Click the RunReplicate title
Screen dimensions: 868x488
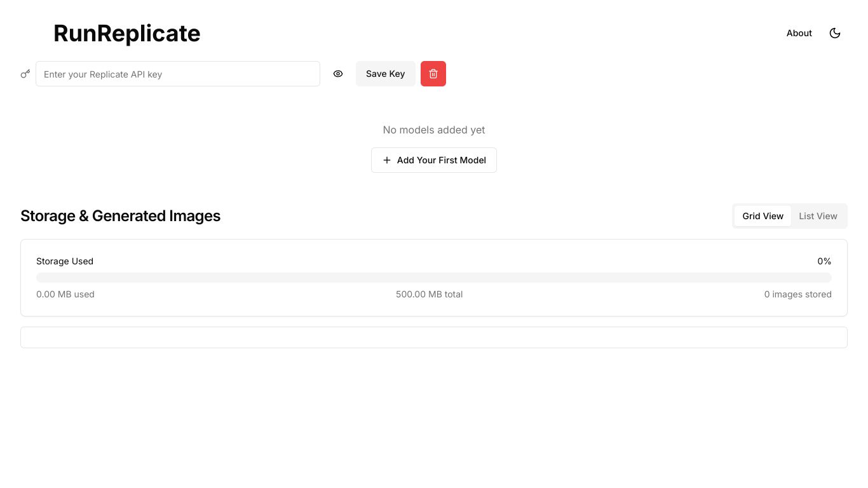click(127, 33)
